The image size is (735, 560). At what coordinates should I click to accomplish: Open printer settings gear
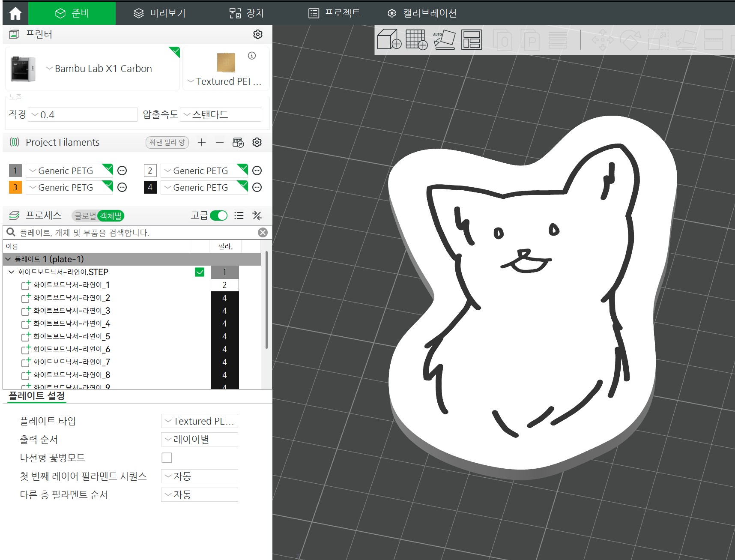[257, 34]
